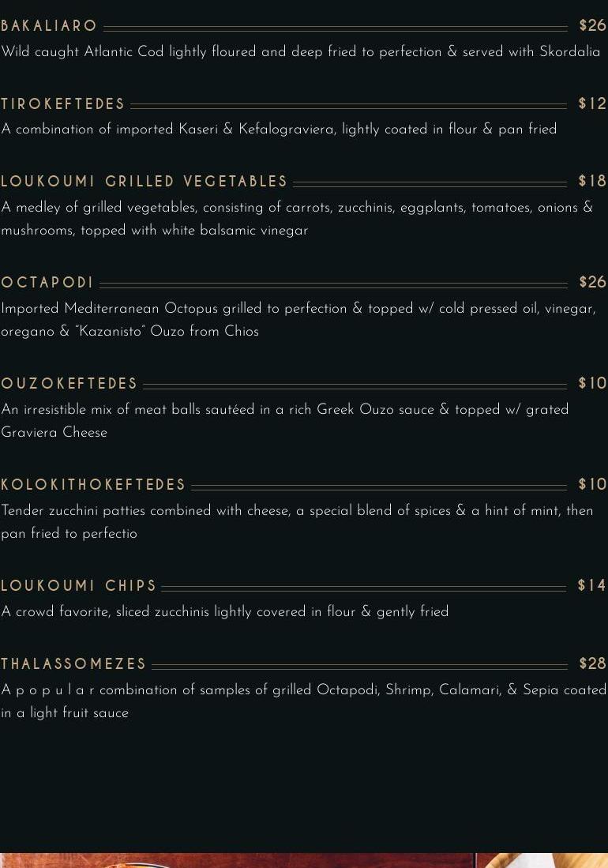Select the TIROKEFTEDES heading
608x868 pixels.
tap(63, 104)
